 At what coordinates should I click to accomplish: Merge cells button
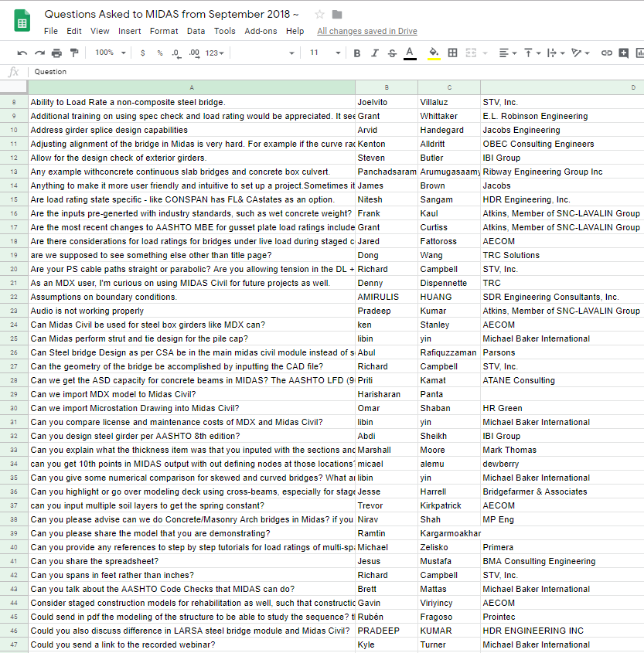coord(471,53)
